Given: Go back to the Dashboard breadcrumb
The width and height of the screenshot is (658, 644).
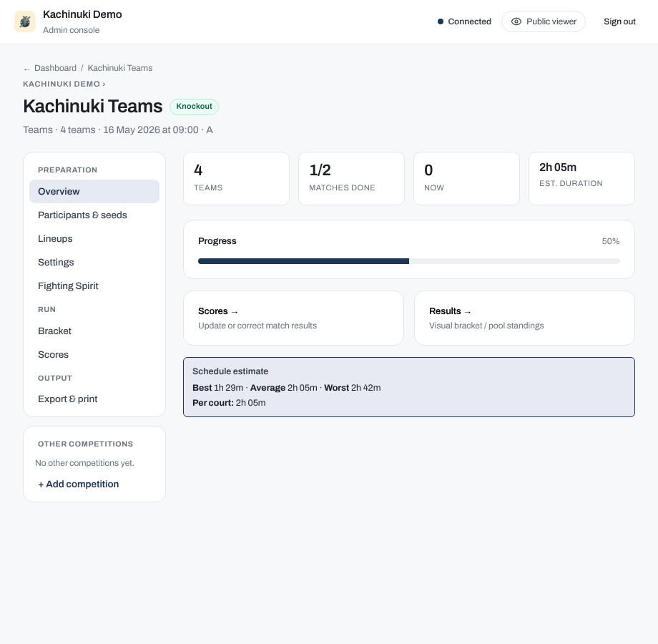Looking at the screenshot, I should pyautogui.click(x=55, y=68).
